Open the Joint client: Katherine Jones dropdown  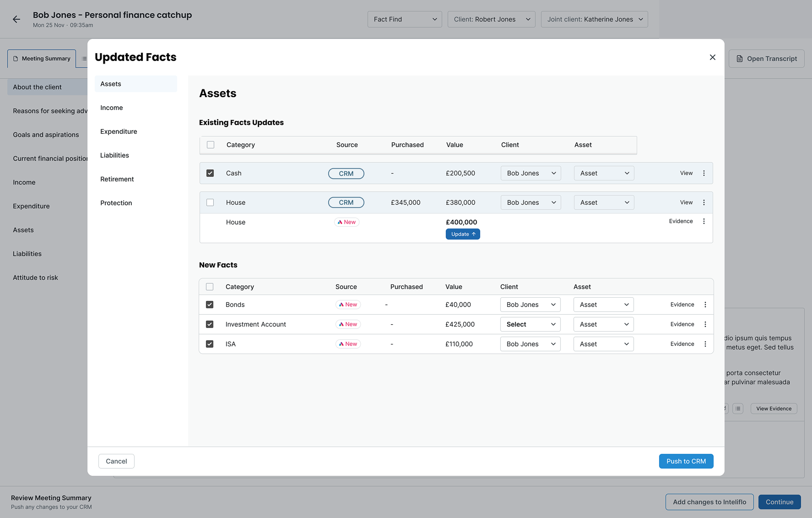click(x=595, y=19)
